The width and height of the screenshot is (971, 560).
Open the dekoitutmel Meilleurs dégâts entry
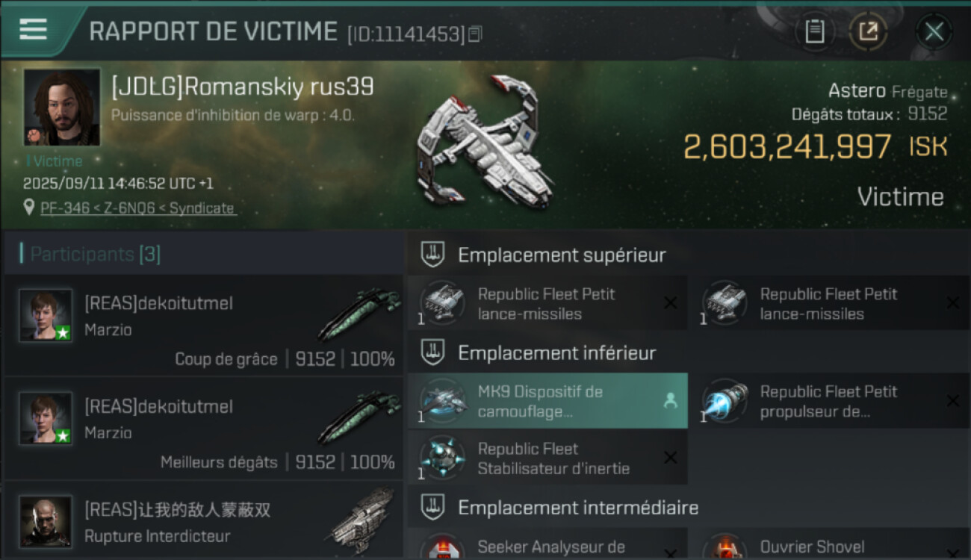click(x=204, y=428)
